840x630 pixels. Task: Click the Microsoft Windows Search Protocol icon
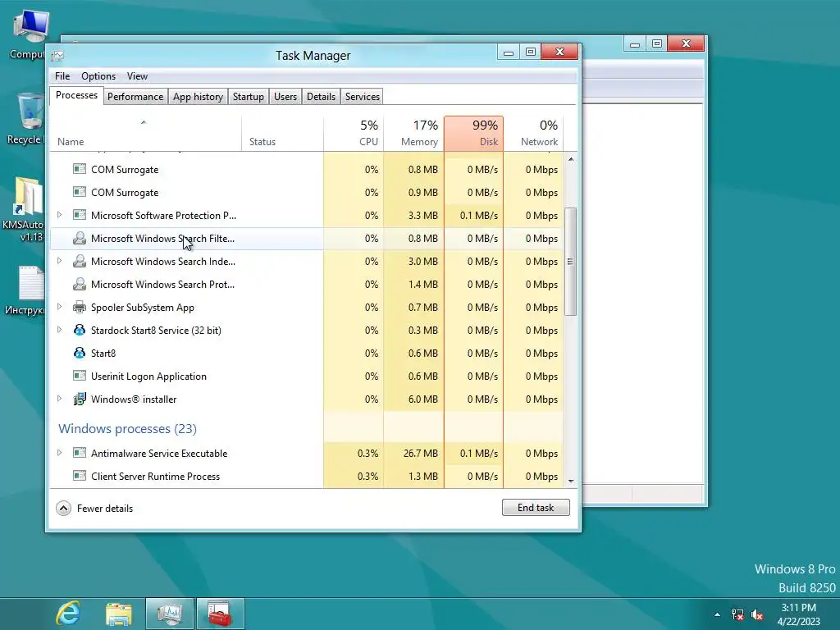coord(80,285)
